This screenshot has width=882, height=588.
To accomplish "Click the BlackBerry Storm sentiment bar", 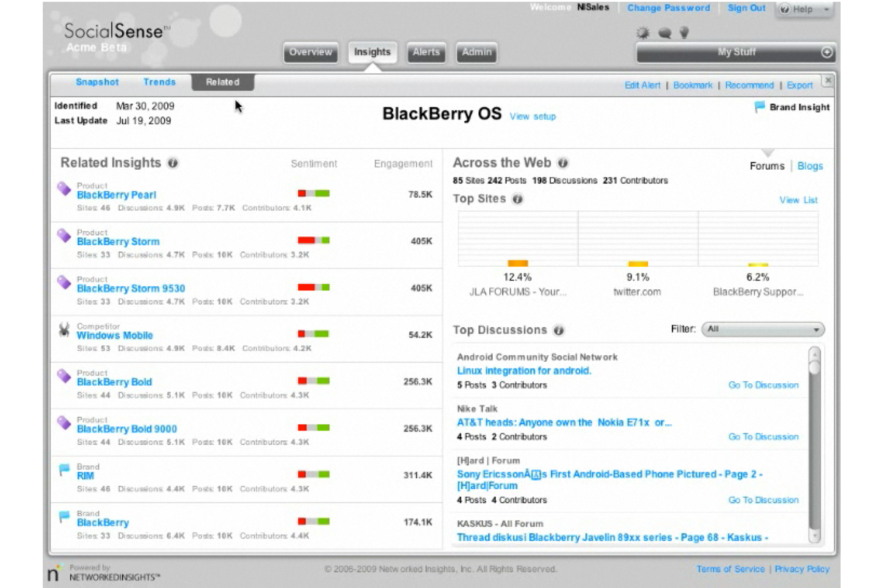I will 314,240.
